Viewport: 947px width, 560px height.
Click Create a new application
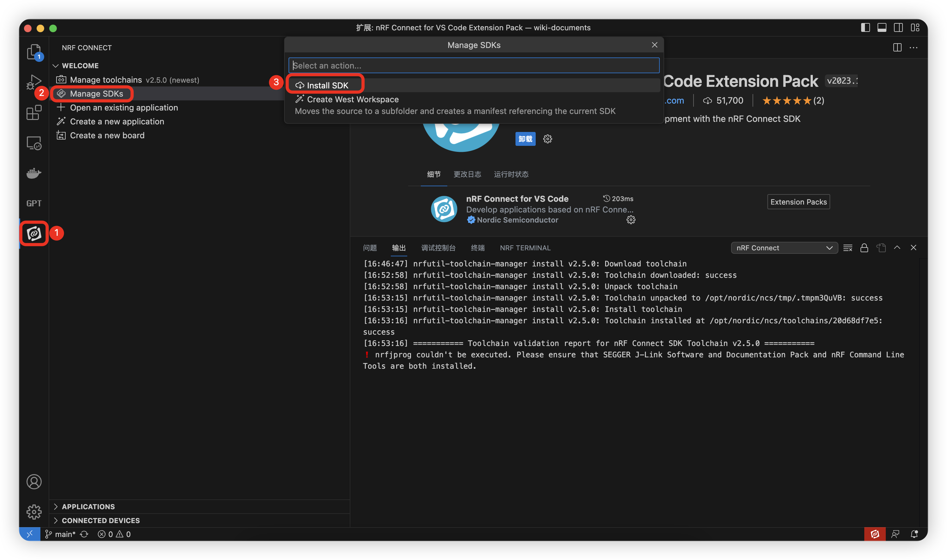click(116, 122)
